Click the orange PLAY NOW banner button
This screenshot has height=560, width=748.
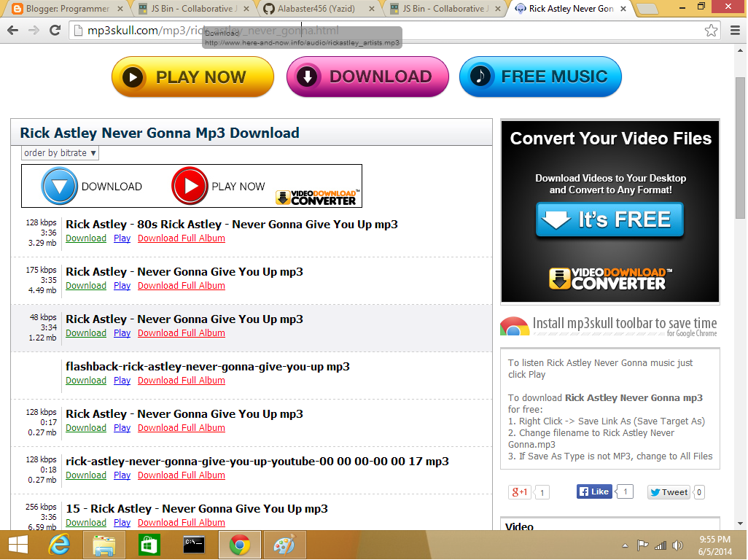click(192, 77)
